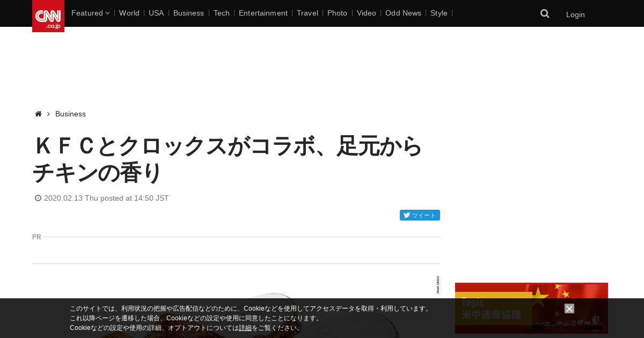The image size is (644, 338).
Task: Expand the Featured dropdown menu
Action: coord(90,13)
